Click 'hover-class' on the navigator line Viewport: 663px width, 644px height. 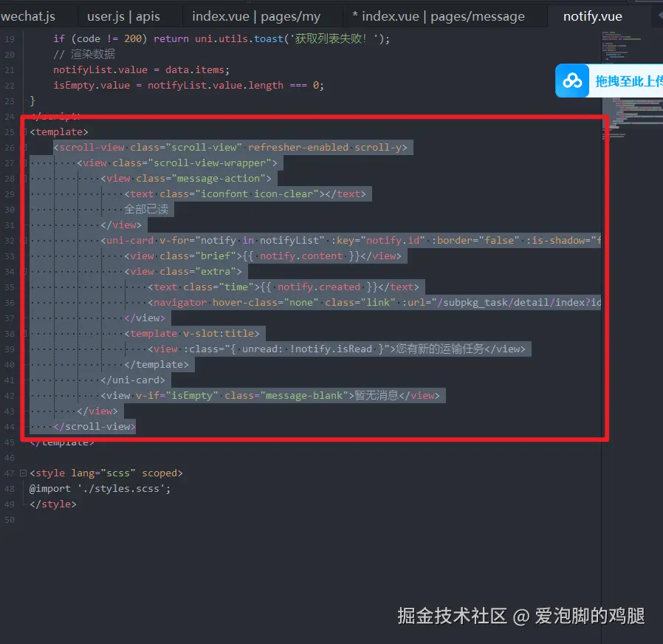245,302
